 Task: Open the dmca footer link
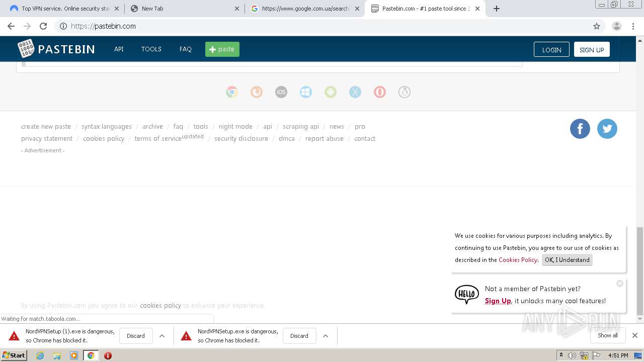pos(287,139)
